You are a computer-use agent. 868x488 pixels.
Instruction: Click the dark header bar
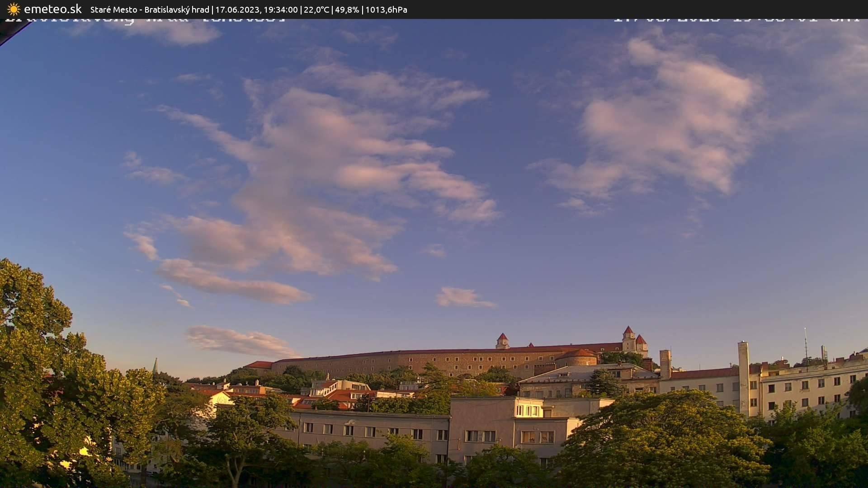(x=633, y=9)
